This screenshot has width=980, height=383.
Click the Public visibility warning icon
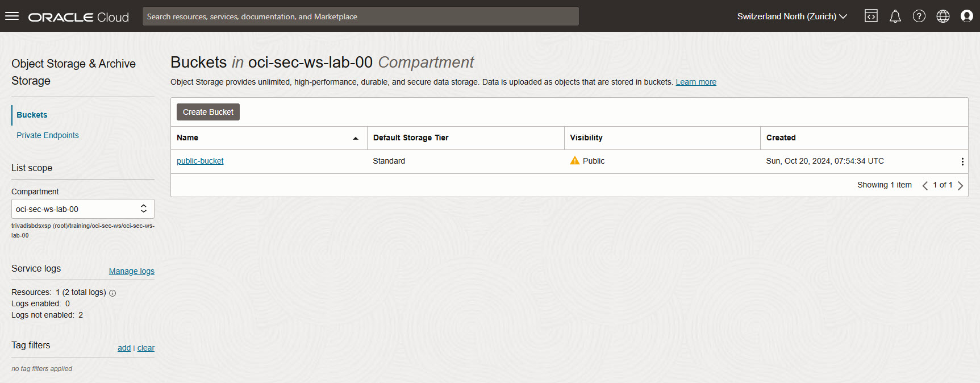pyautogui.click(x=575, y=160)
